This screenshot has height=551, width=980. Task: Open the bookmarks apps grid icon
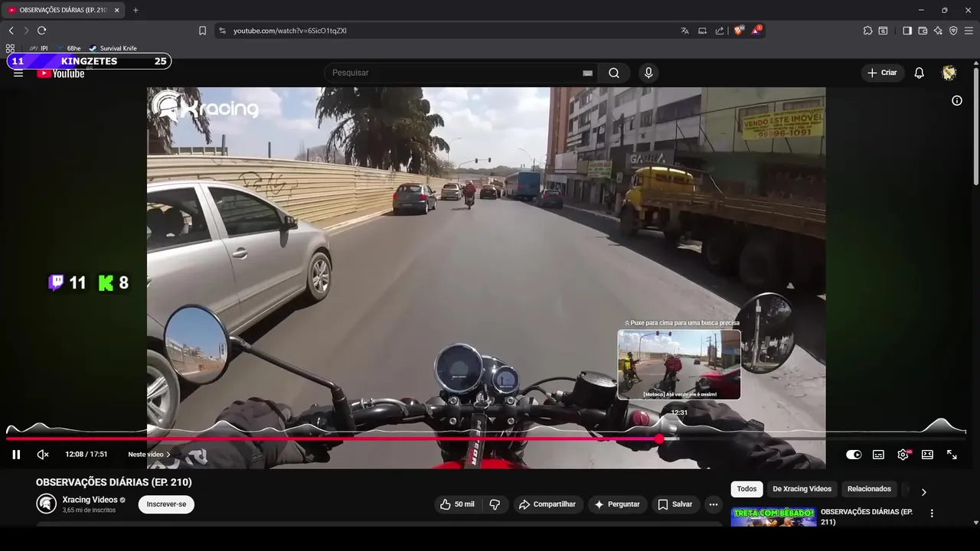10,48
